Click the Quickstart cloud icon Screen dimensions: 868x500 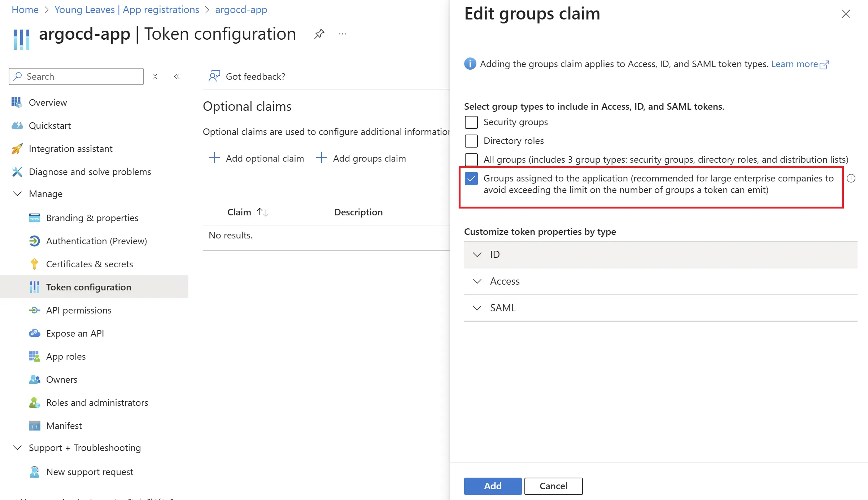(17, 126)
